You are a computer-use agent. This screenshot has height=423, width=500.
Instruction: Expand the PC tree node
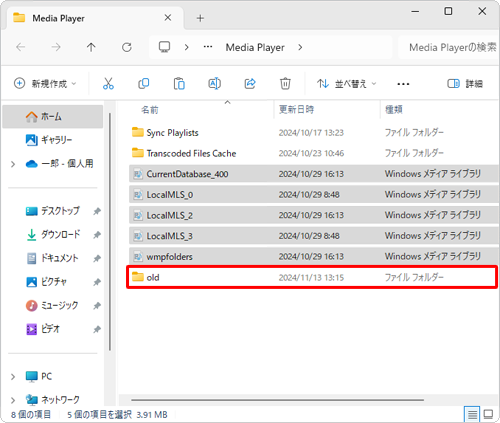(x=13, y=377)
